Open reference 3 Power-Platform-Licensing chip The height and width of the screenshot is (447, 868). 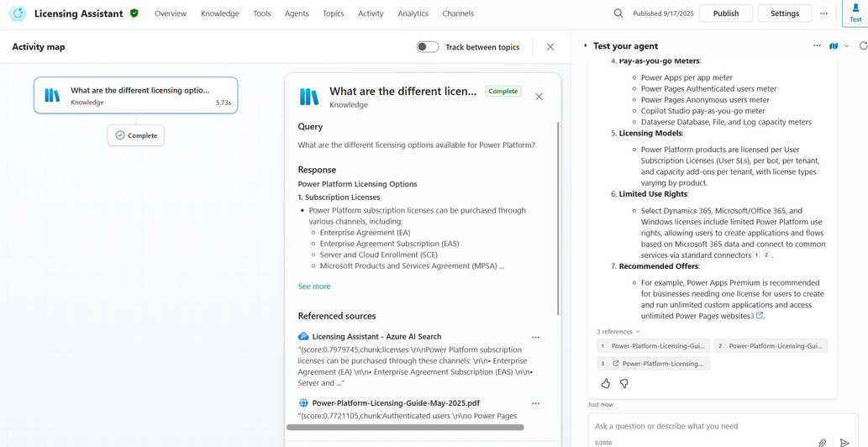pyautogui.click(x=653, y=364)
